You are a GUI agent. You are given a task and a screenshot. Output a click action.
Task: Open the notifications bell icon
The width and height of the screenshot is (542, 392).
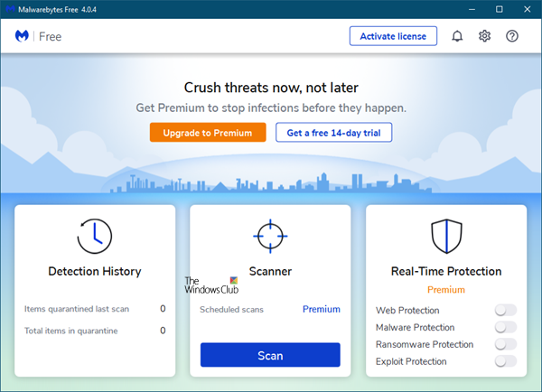[x=457, y=36]
